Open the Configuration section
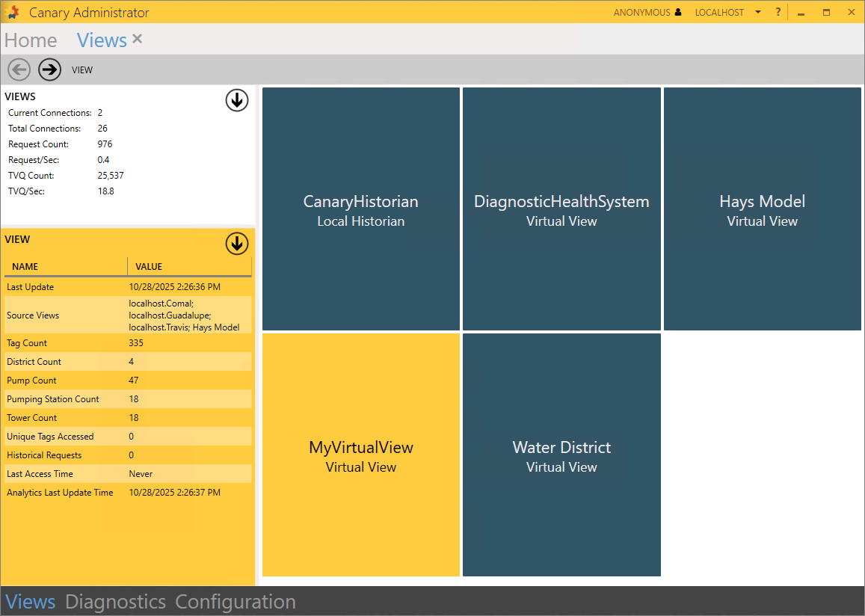 236,602
